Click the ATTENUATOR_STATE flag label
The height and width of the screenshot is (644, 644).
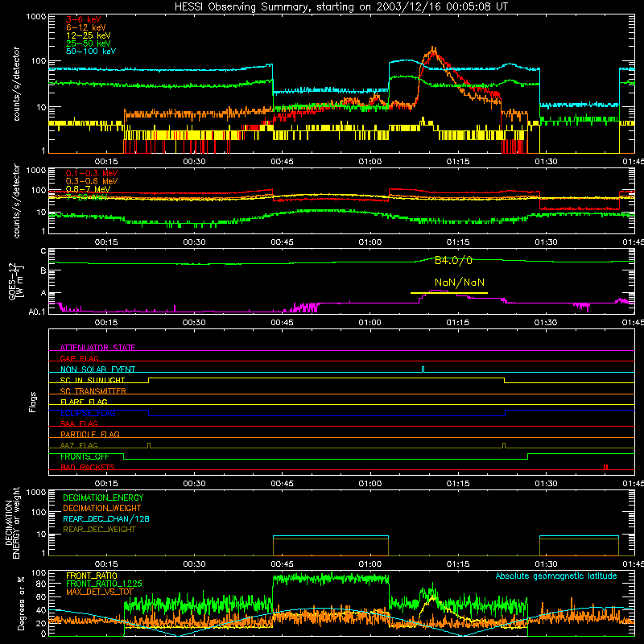click(97, 348)
